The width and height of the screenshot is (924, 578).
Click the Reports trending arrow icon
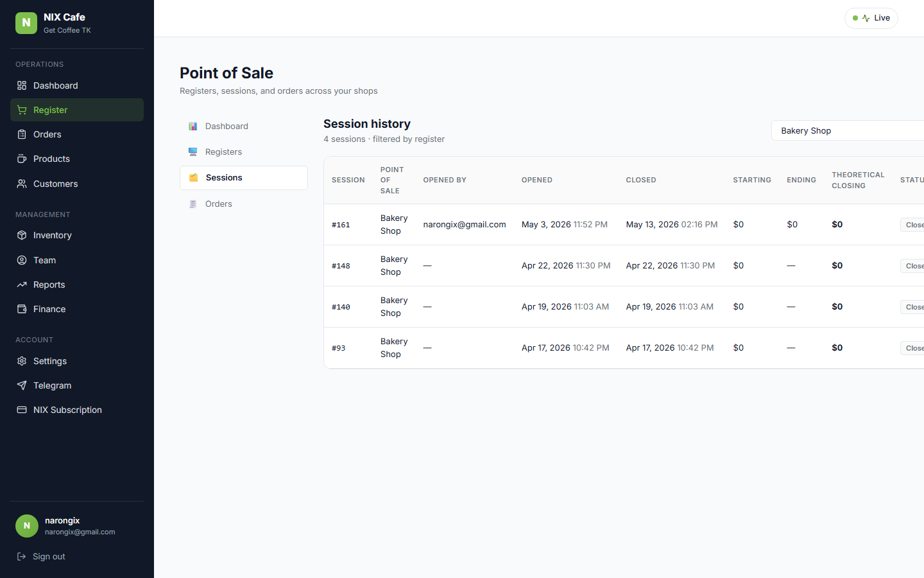(x=22, y=285)
